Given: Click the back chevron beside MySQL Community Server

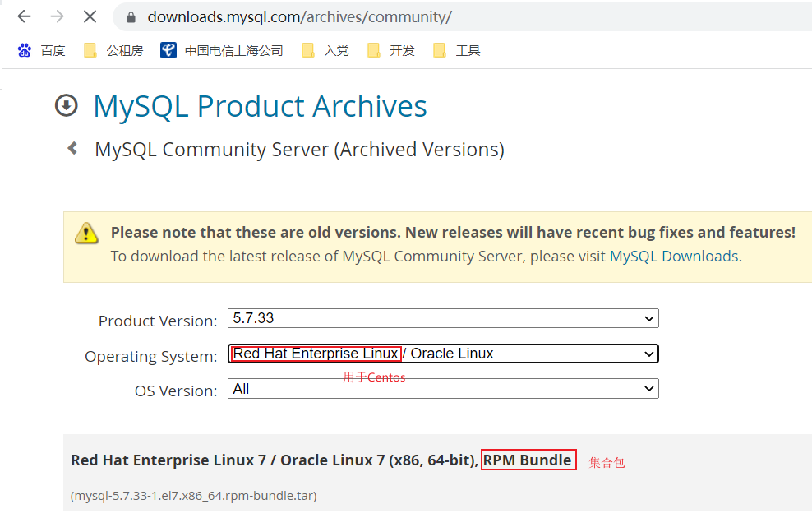Looking at the screenshot, I should click(73, 149).
